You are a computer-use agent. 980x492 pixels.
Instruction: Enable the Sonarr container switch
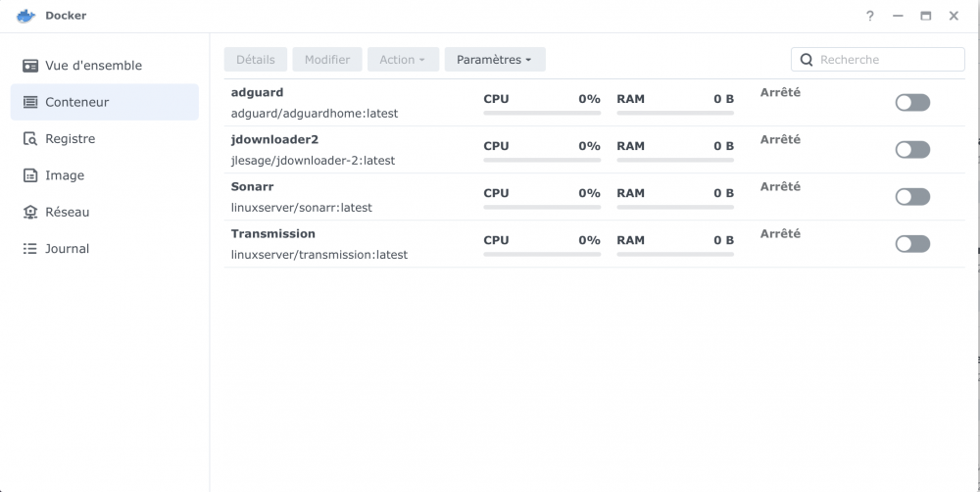[x=911, y=197]
